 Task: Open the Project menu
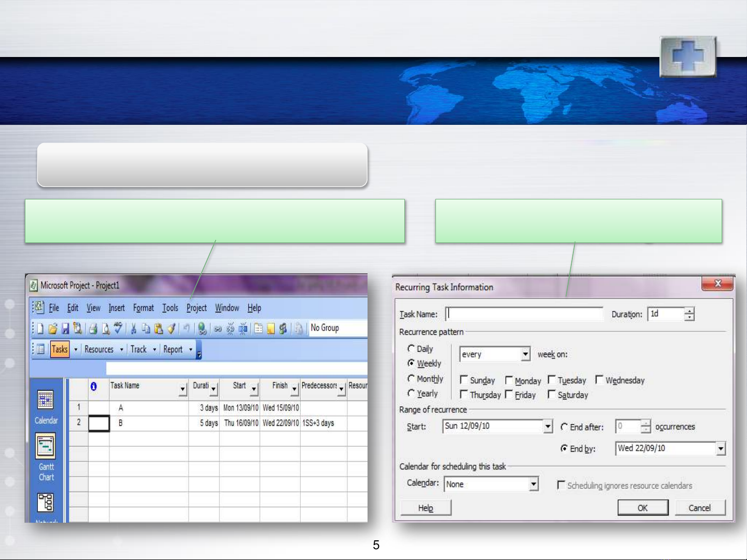(x=196, y=308)
